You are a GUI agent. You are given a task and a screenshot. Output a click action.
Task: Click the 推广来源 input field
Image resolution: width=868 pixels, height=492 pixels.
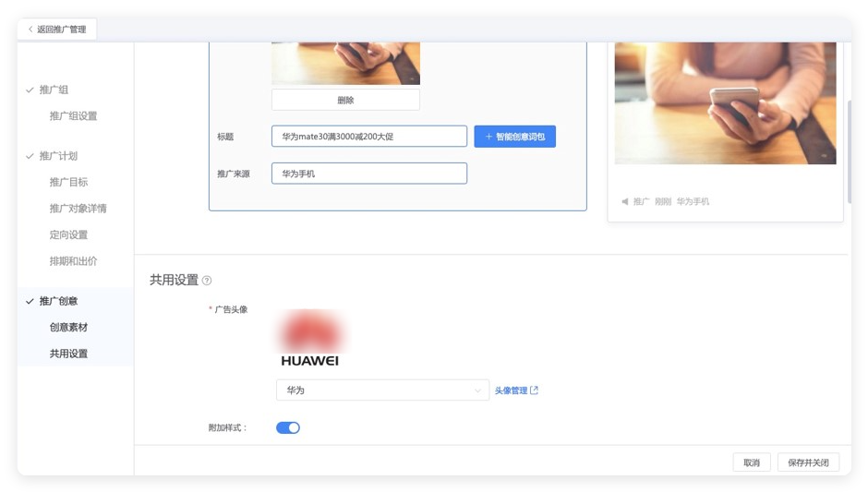tap(369, 174)
